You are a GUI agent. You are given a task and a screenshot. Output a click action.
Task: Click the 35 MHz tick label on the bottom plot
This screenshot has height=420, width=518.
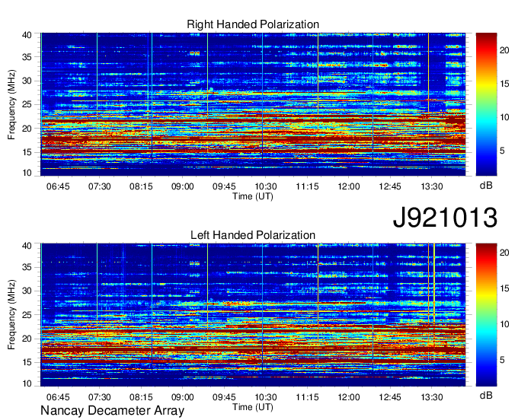click(27, 267)
